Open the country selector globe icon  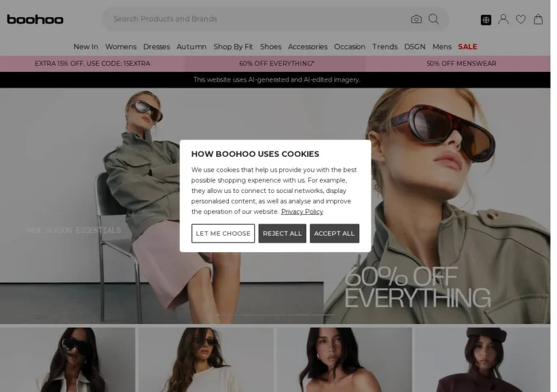click(x=486, y=20)
